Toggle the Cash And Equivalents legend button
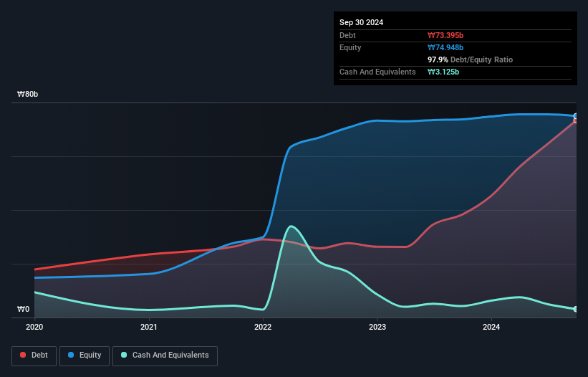The width and height of the screenshot is (588, 377). click(x=165, y=355)
